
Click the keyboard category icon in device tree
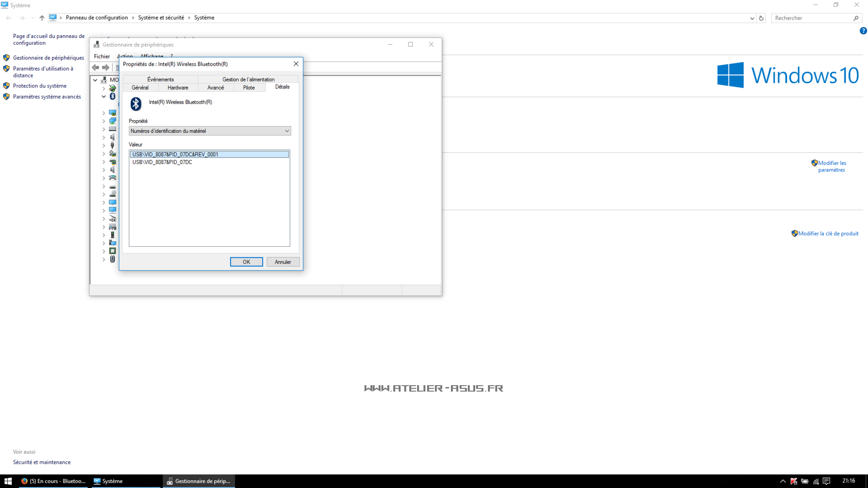(x=113, y=129)
